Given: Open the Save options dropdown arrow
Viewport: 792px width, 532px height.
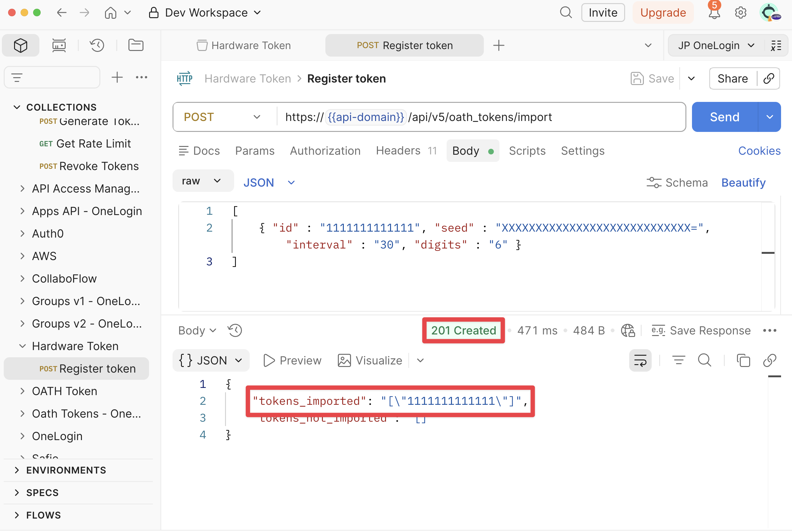Looking at the screenshot, I should (x=691, y=78).
